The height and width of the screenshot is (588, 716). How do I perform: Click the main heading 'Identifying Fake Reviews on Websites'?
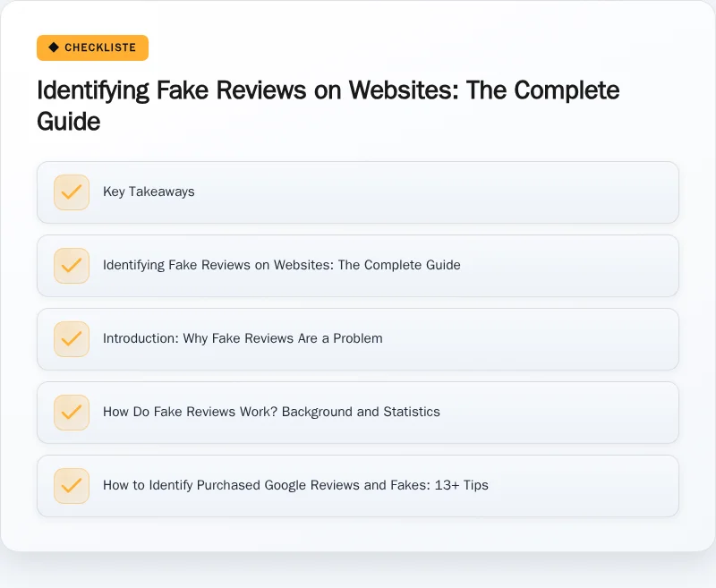pos(328,106)
